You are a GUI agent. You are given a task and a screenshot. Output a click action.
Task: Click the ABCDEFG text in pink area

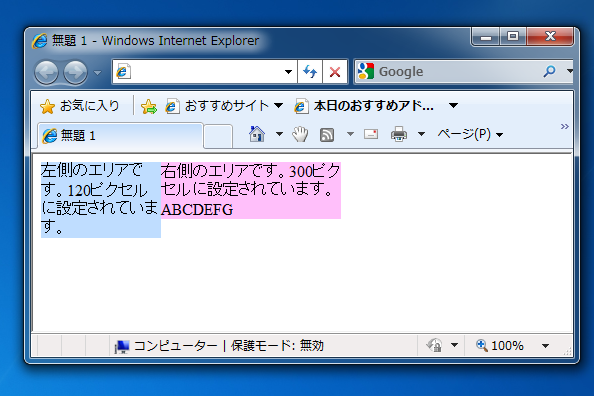point(197,210)
